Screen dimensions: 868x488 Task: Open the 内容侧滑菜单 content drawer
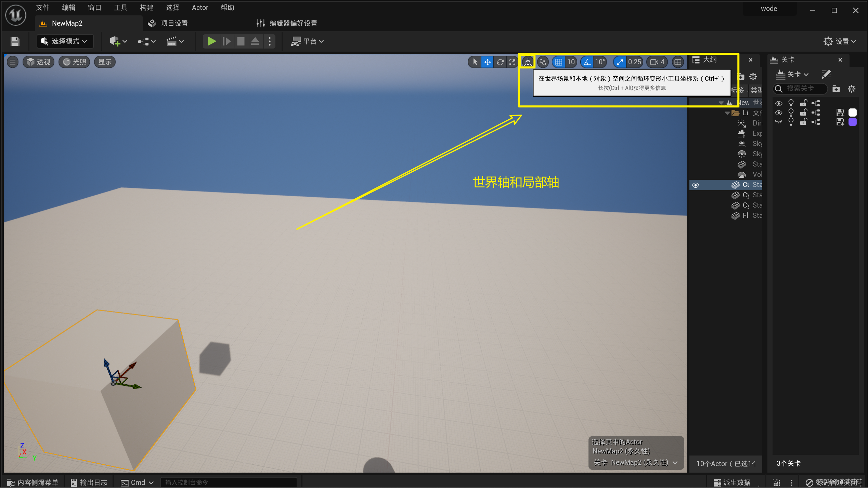[33, 482]
